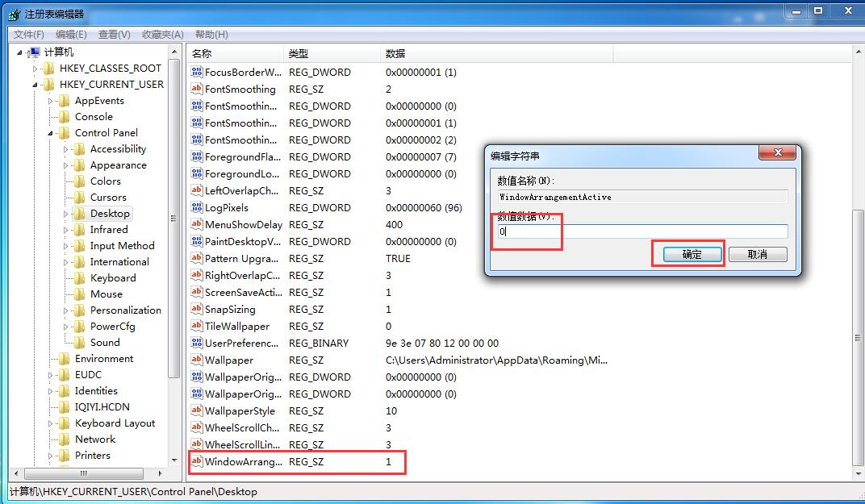Click the ab icon next to Wallpaper value
Screen dimensions: 865x504
coord(196,360)
